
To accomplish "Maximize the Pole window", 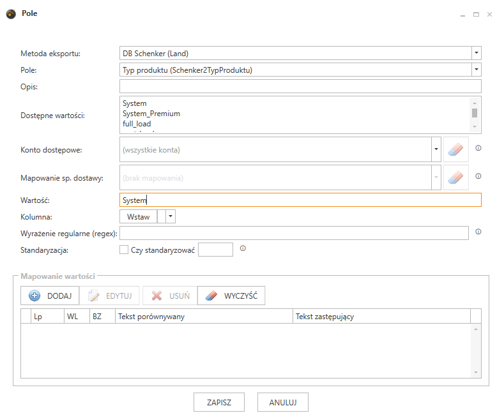I will point(476,15).
